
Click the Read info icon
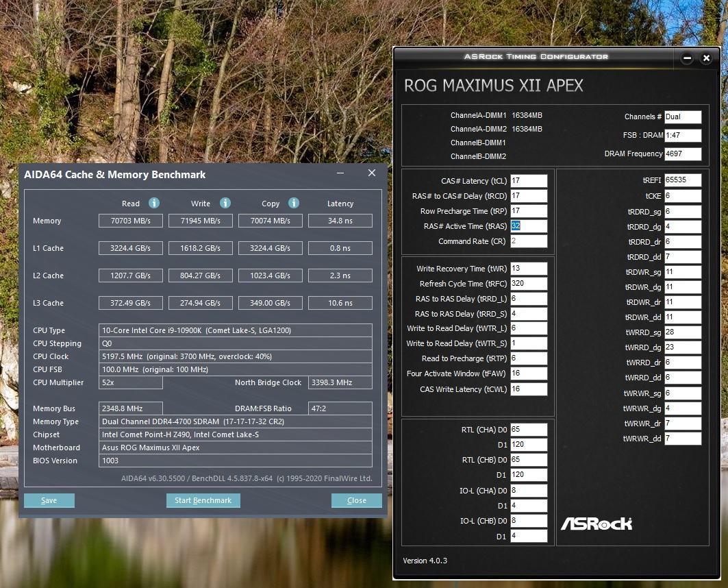[x=154, y=203]
